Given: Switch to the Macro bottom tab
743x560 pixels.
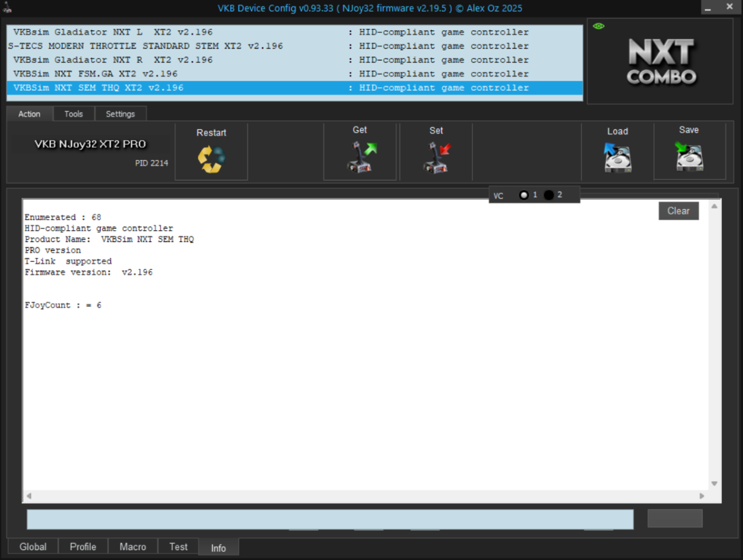Looking at the screenshot, I should (x=133, y=546).
